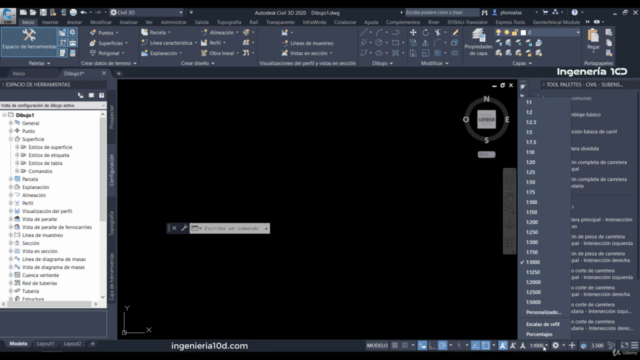640x360 pixels.
Task: Toggle snap mode in status bar
Action: click(x=404, y=345)
